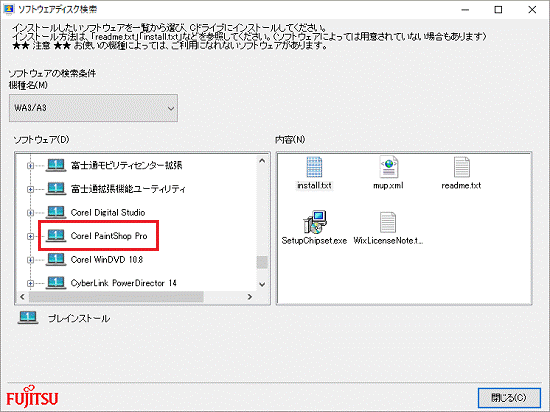550x412 pixels.
Task: Open the mup.xml file icon
Action: tap(388, 167)
